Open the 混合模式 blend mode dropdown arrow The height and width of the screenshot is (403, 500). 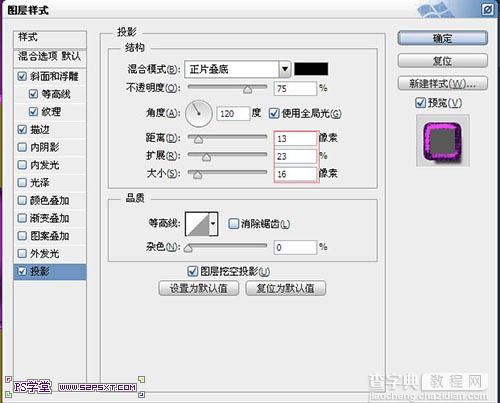click(x=285, y=69)
